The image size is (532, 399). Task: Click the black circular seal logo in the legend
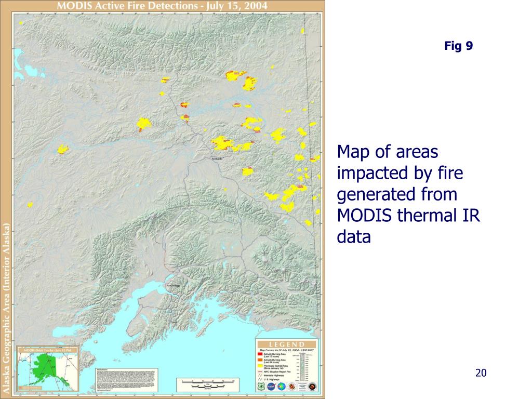(312, 387)
